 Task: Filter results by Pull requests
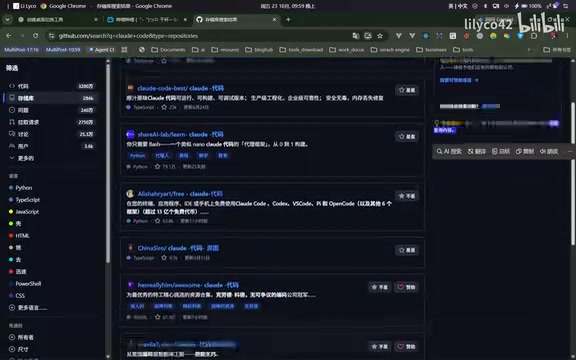pyautogui.click(x=51, y=122)
